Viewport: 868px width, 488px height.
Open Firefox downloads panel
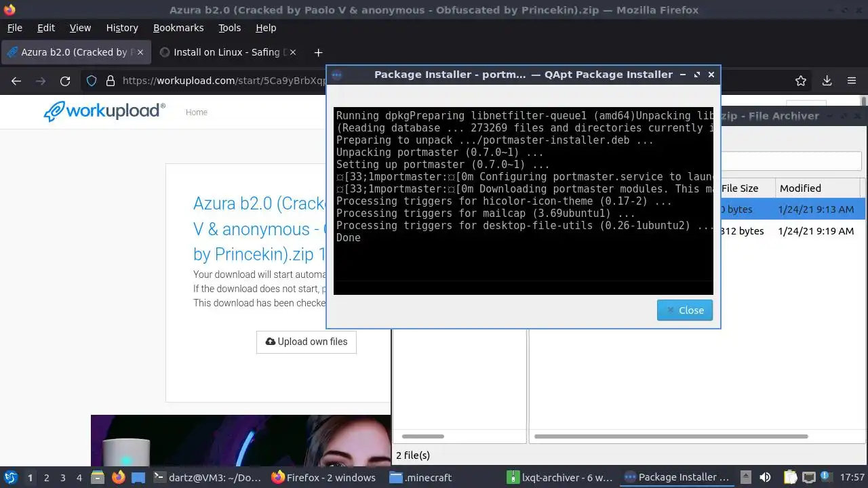(827, 81)
